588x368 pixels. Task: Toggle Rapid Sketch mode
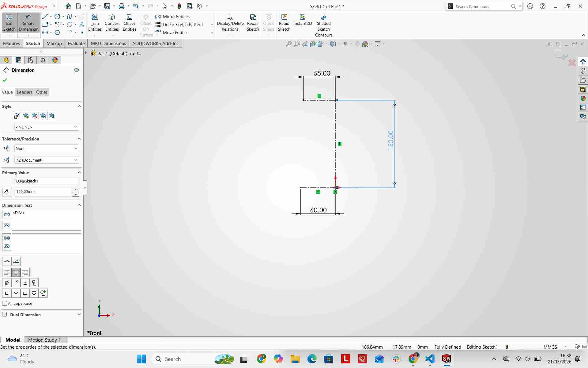tap(284, 23)
